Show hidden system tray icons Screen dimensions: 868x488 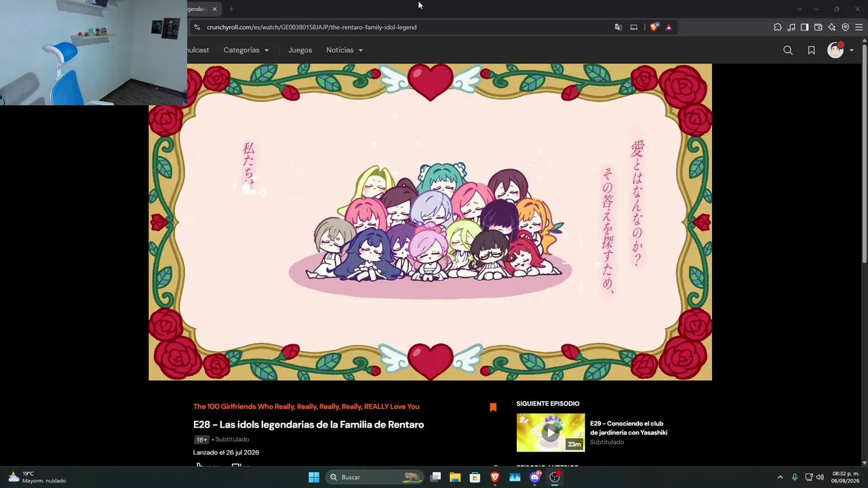click(780, 477)
